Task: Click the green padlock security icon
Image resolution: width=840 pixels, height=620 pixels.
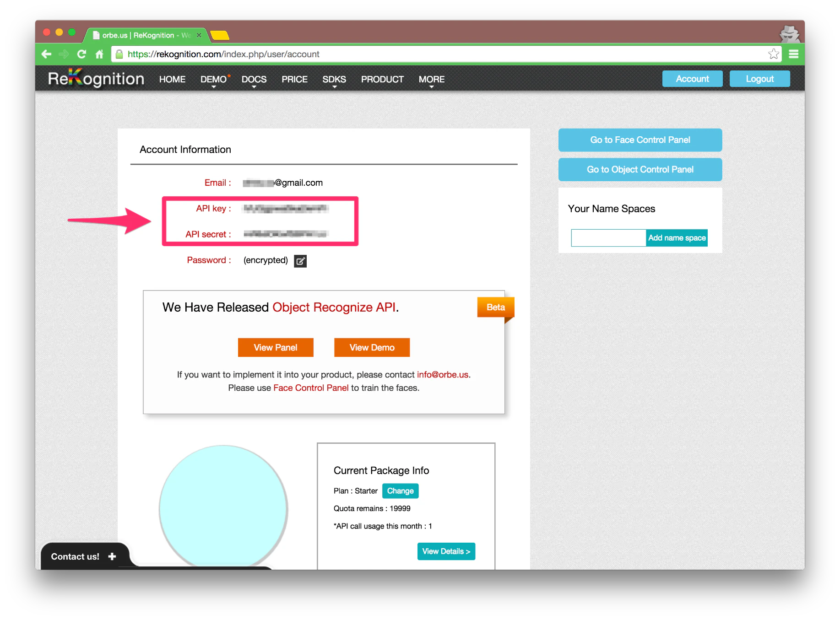Action: pyautogui.click(x=119, y=54)
